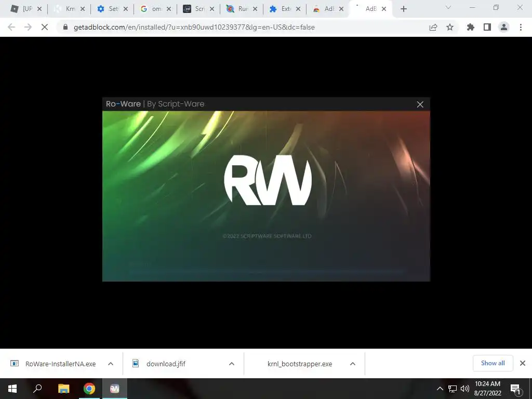Close the Scr tab
532x399 pixels.
[x=212, y=9]
